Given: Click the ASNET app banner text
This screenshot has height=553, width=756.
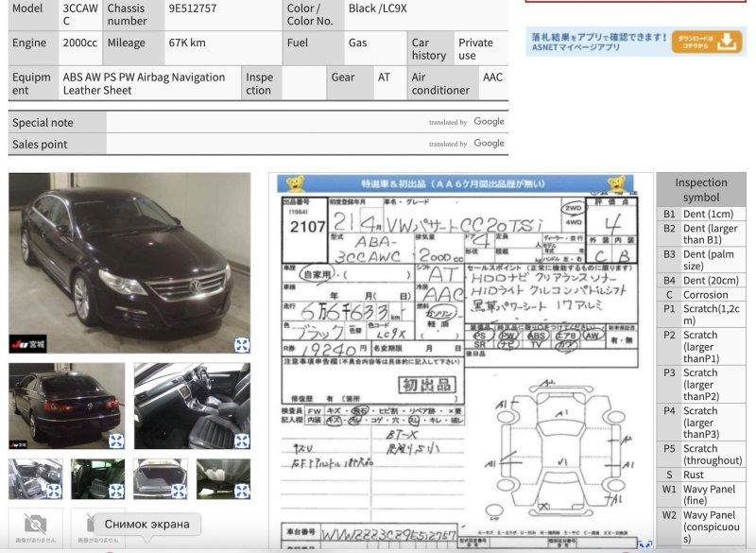Looking at the screenshot, I should (x=597, y=41).
